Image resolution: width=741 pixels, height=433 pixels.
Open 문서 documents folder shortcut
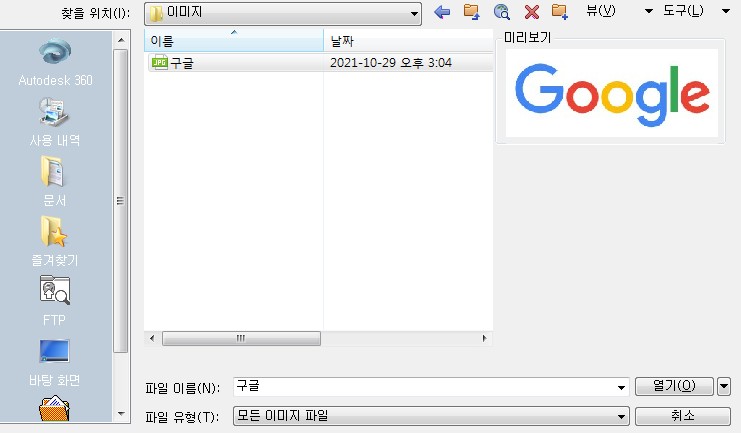click(x=54, y=182)
